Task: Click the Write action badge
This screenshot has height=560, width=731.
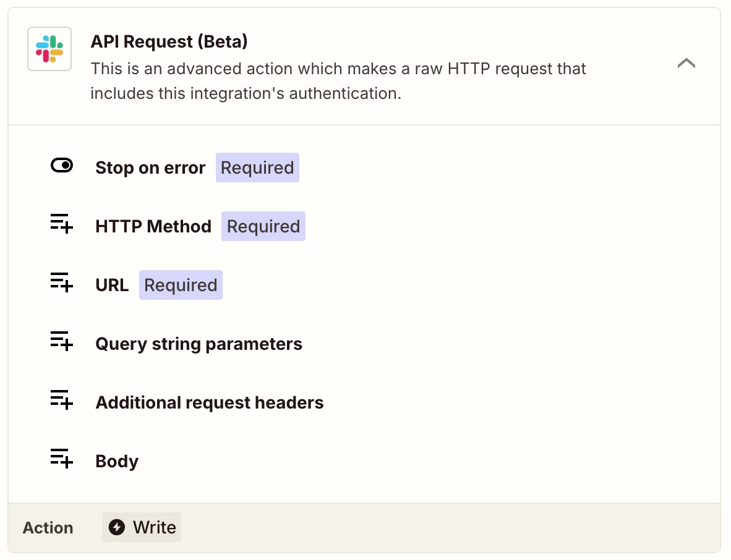Action: pyautogui.click(x=142, y=527)
